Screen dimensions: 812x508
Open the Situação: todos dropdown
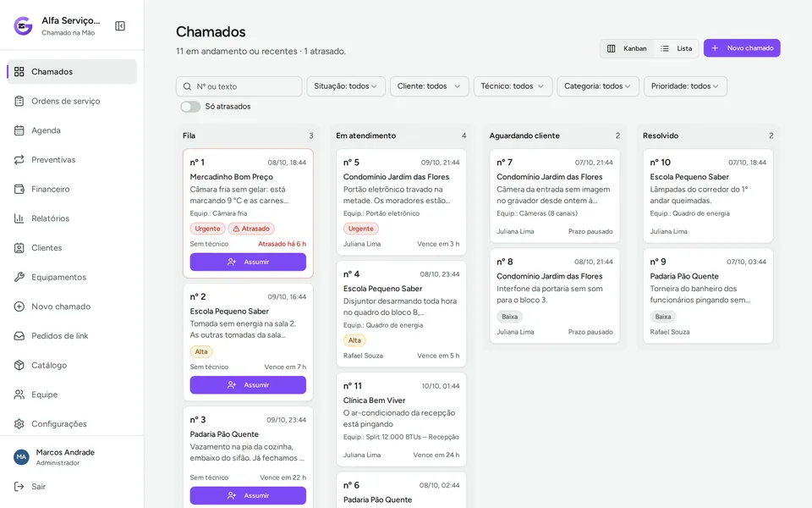(346, 86)
